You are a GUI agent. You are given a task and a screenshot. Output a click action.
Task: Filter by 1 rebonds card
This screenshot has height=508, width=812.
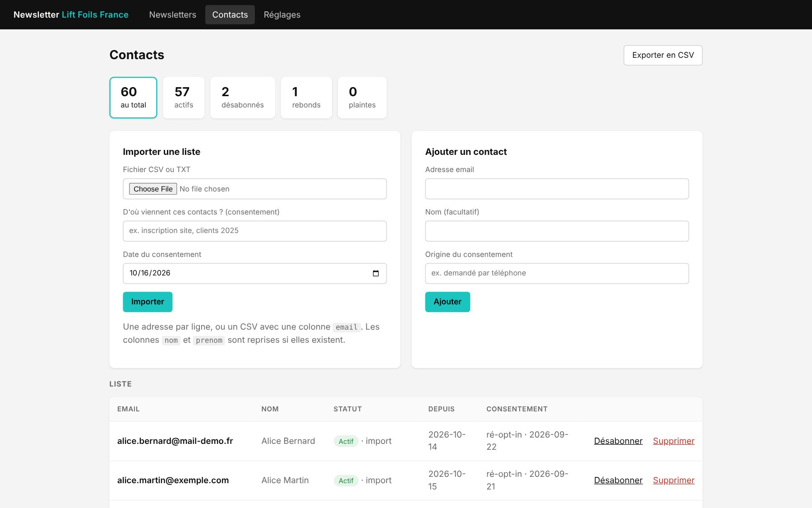point(306,98)
